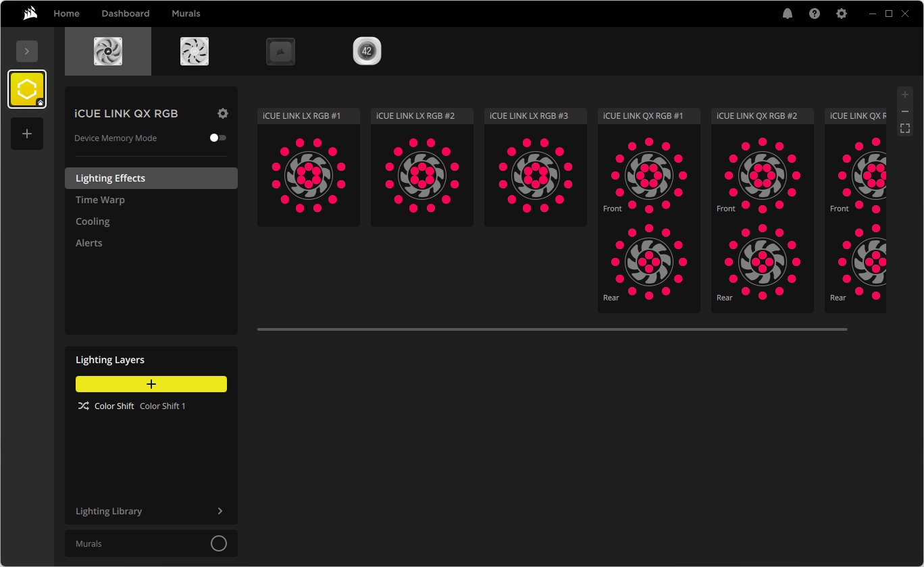Click the horizontal scrollbar under fan previews
The height and width of the screenshot is (567, 924).
552,329
